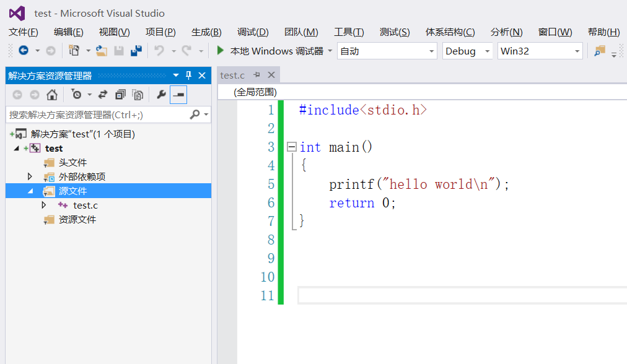Click the Solution Explorer Back button
Screen dimensions: 627x364
[x=17, y=95]
